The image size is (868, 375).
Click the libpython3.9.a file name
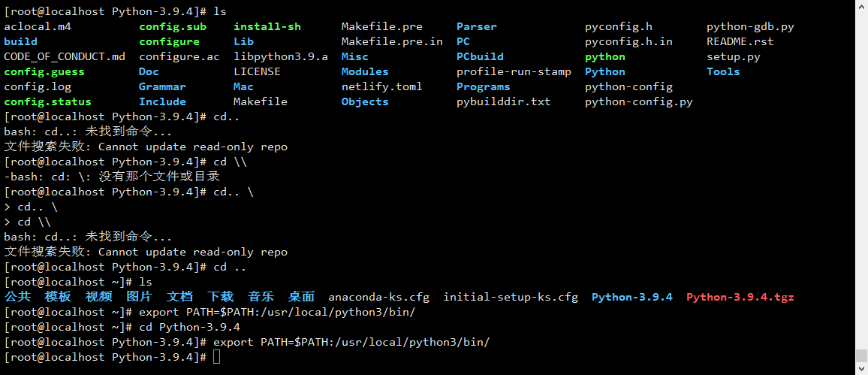(281, 56)
